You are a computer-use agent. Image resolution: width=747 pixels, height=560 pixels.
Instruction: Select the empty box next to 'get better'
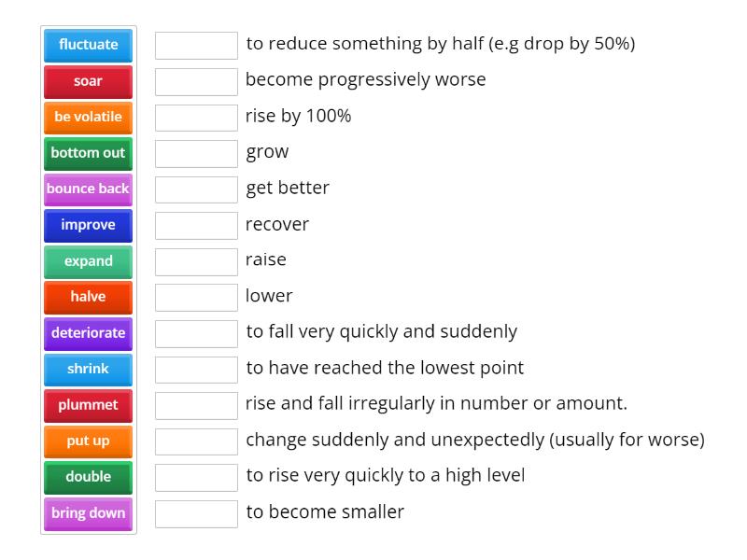196,189
